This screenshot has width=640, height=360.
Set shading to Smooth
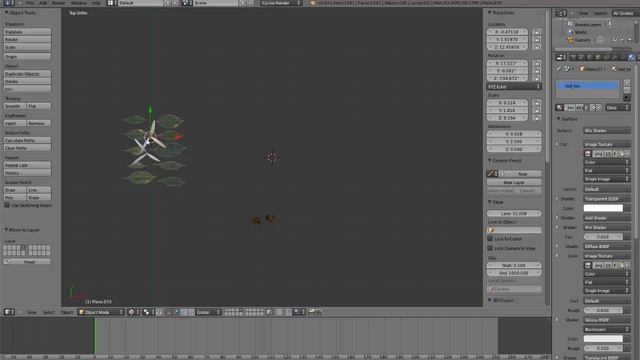tap(15, 106)
